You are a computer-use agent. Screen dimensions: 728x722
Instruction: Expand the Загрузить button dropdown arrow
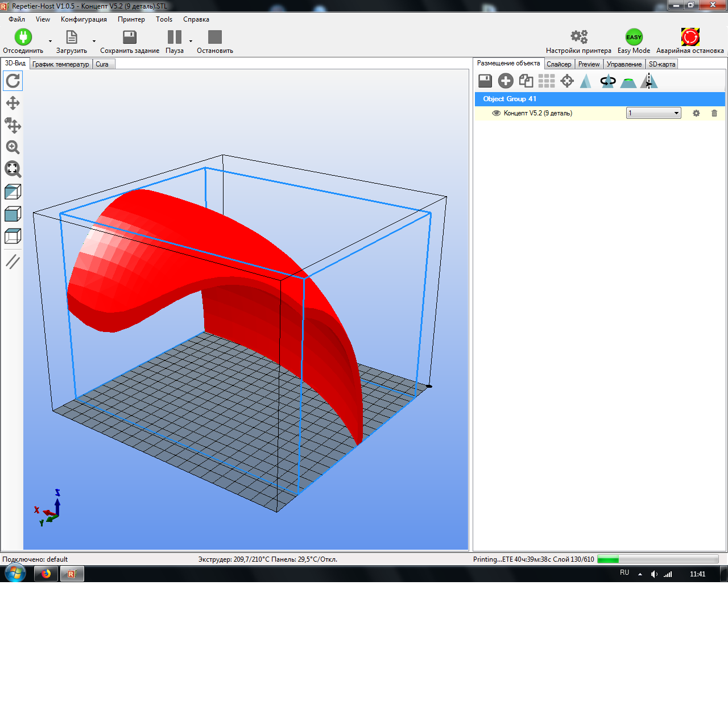tap(93, 42)
